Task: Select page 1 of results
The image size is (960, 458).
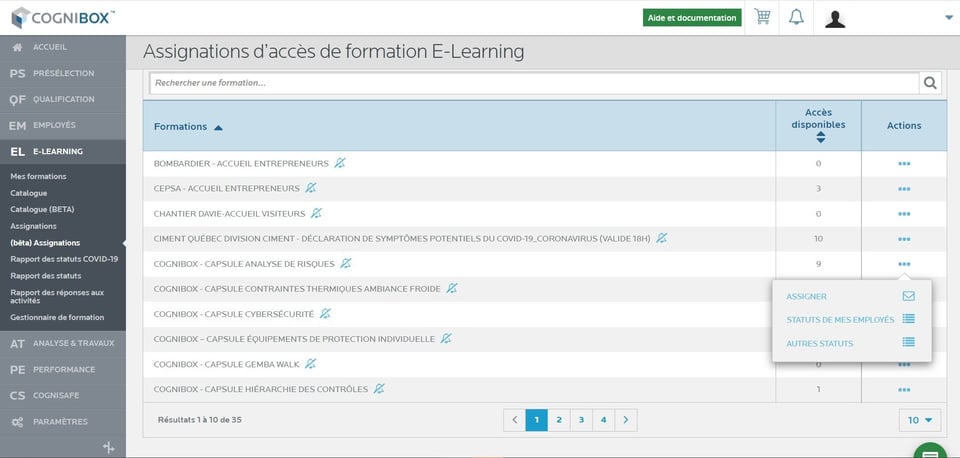Action: coord(537,420)
